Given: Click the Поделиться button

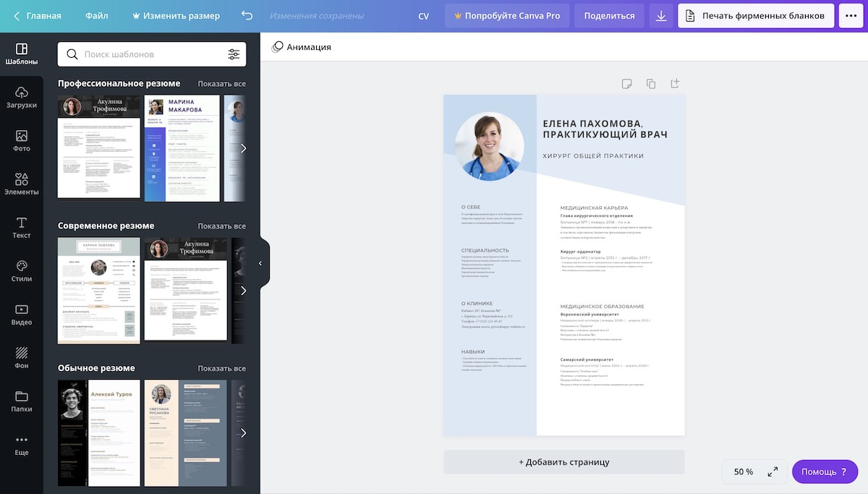Looking at the screenshot, I should [x=608, y=14].
